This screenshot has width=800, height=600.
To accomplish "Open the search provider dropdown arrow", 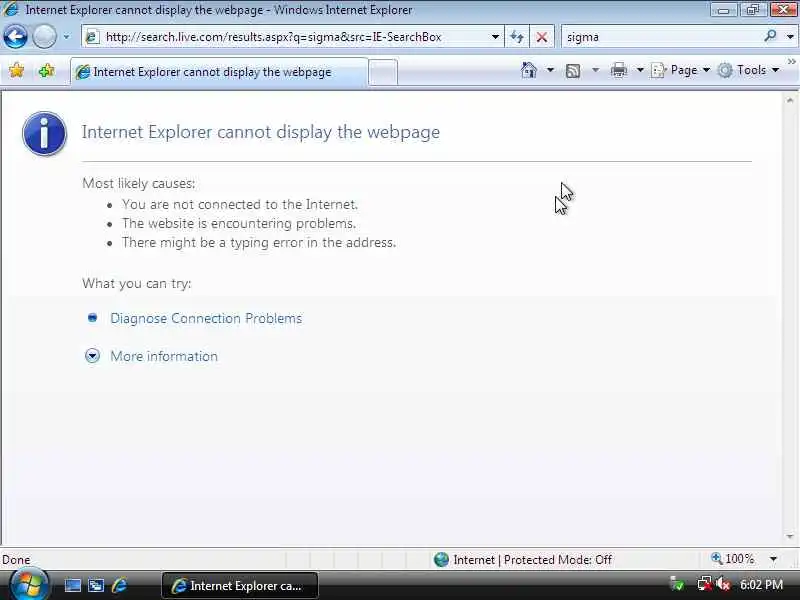I will click(x=790, y=37).
